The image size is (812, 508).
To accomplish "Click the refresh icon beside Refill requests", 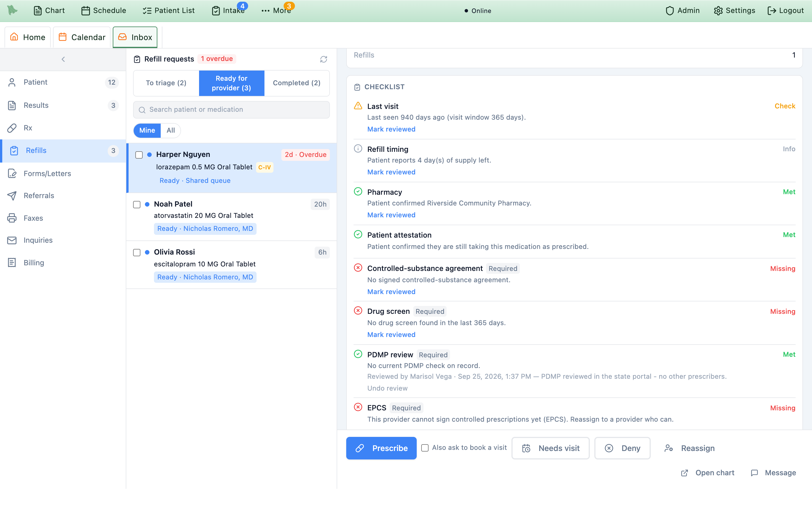I will click(x=323, y=59).
